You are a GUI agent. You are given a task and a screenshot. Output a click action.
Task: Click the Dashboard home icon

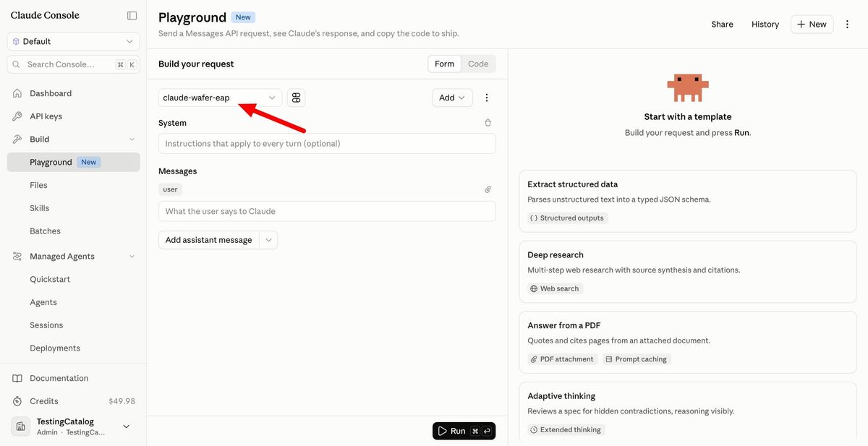17,93
